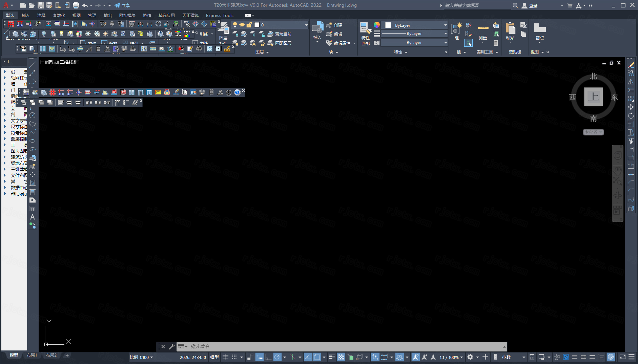The height and width of the screenshot is (364, 638).
Task: Click the Insert block (插入) icon
Action: [317, 32]
